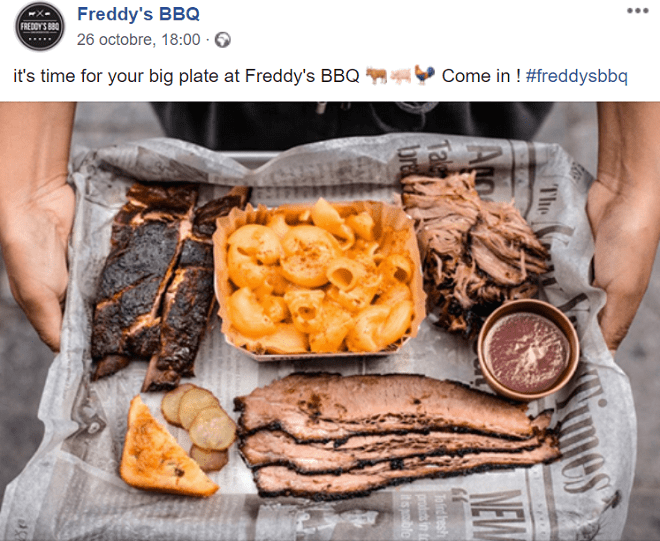Click the "Come in !" text in the caption
This screenshot has width=660, height=541.
[x=482, y=76]
